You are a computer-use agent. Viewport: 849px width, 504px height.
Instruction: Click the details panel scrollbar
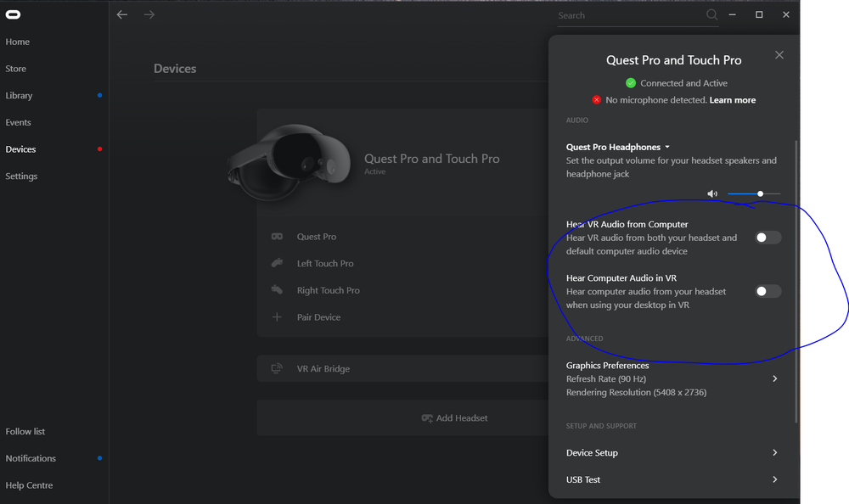[x=796, y=282]
